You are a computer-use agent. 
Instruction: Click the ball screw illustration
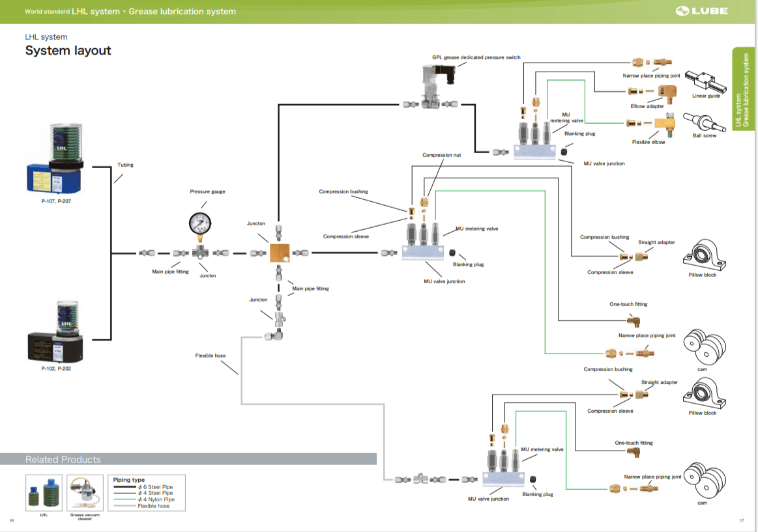[705, 122]
